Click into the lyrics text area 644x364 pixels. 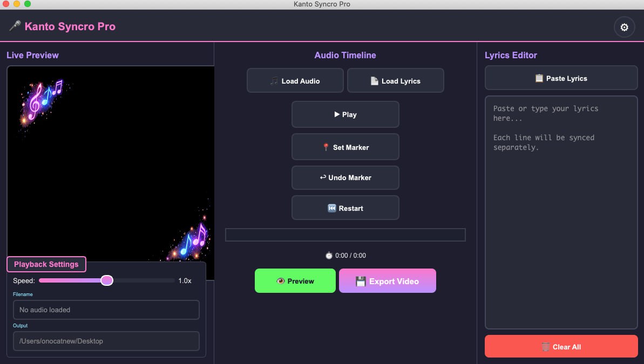tap(561, 216)
